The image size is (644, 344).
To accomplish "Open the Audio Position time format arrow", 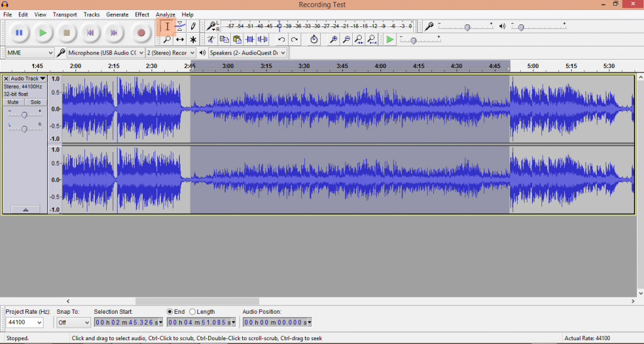I will tap(309, 323).
